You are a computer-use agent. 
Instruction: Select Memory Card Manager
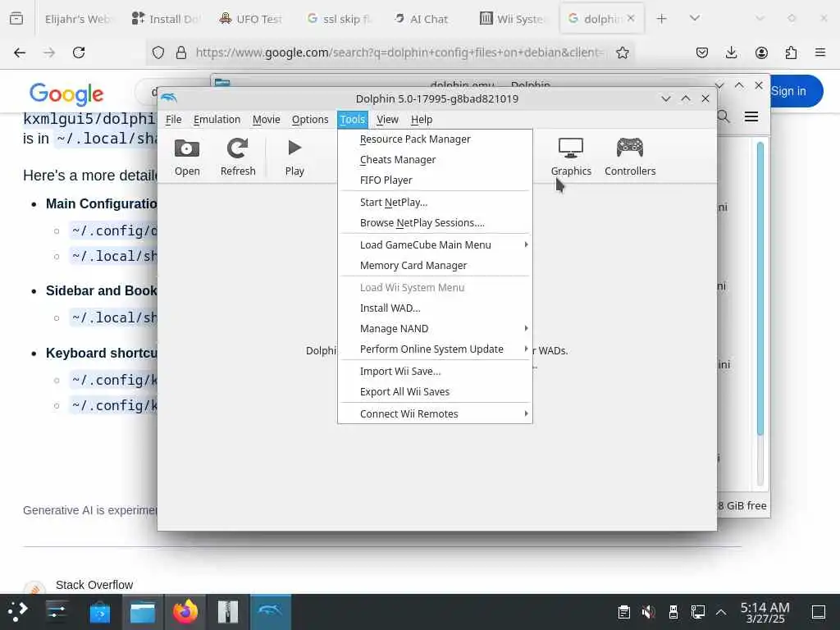(x=435, y=266)
